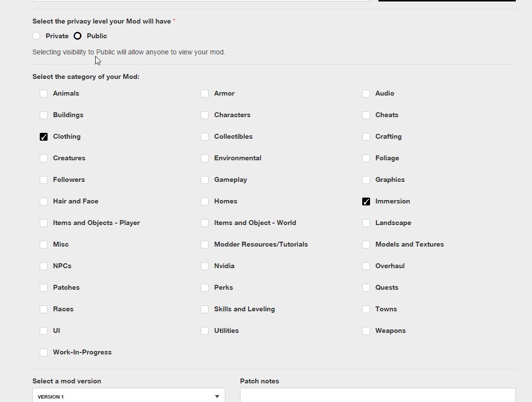Check the Weapons category checkbox
The image size is (532, 402).
click(366, 331)
